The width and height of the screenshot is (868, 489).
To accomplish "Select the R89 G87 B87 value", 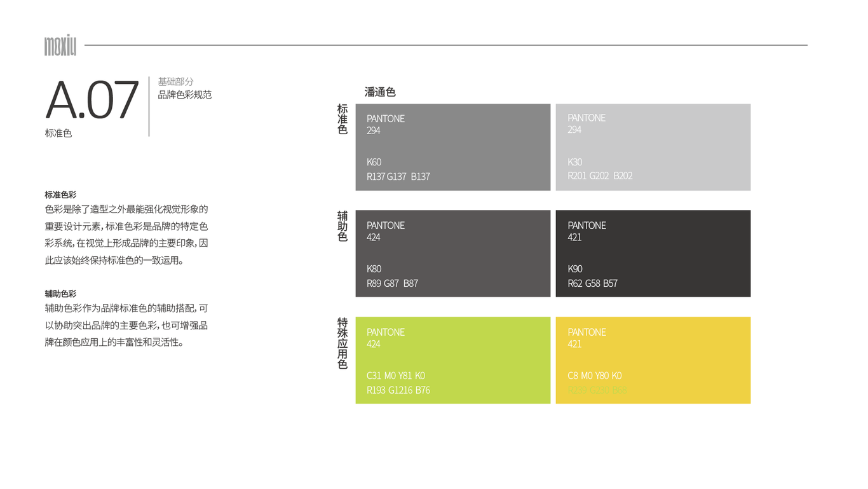I will pyautogui.click(x=392, y=284).
